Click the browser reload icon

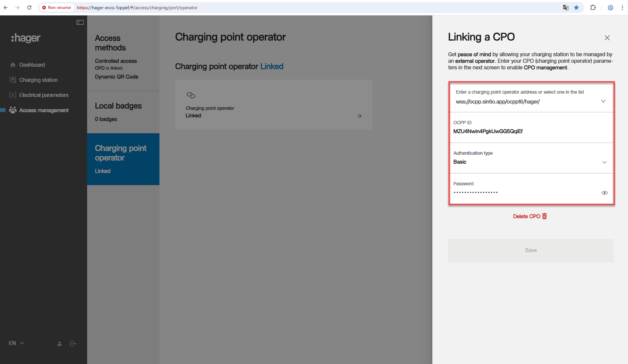(29, 8)
